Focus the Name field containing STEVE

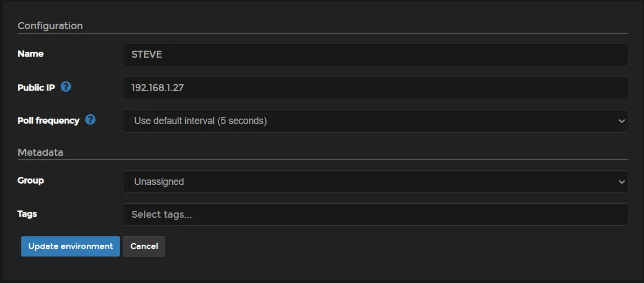[x=375, y=54]
